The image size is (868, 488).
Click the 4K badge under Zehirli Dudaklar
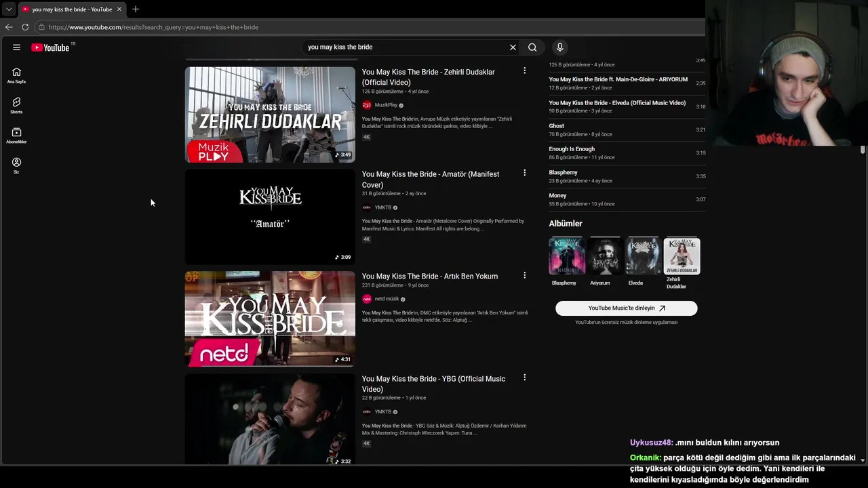pos(367,137)
